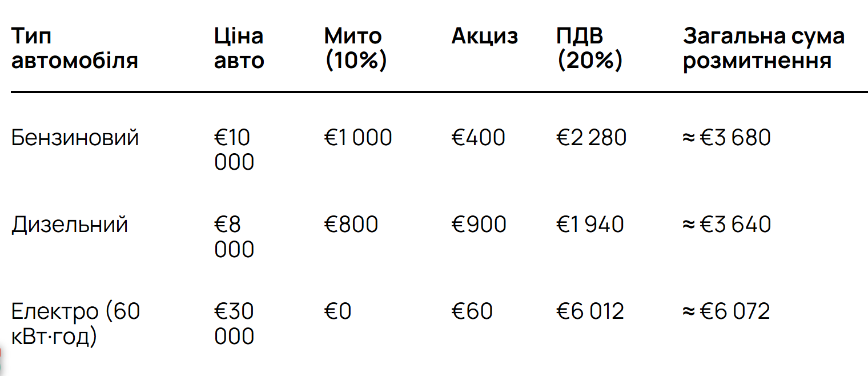Viewport: 868px width, 376px height.
Task: Click the "Тип автомобіля" column header
Action: [74, 48]
